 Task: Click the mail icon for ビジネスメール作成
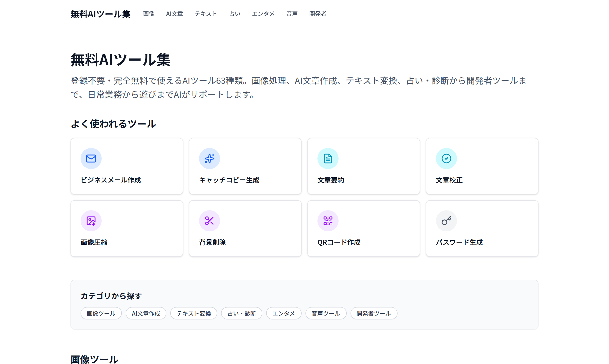click(x=91, y=158)
